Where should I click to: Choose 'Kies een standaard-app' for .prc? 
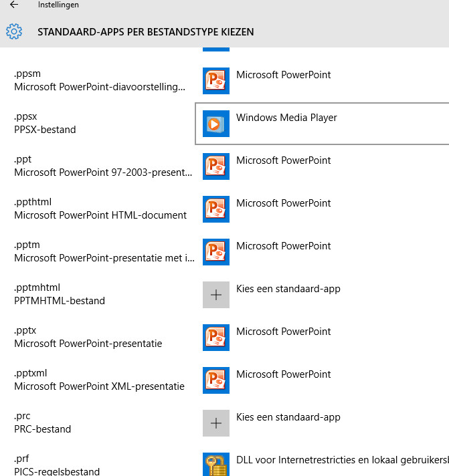click(x=288, y=417)
